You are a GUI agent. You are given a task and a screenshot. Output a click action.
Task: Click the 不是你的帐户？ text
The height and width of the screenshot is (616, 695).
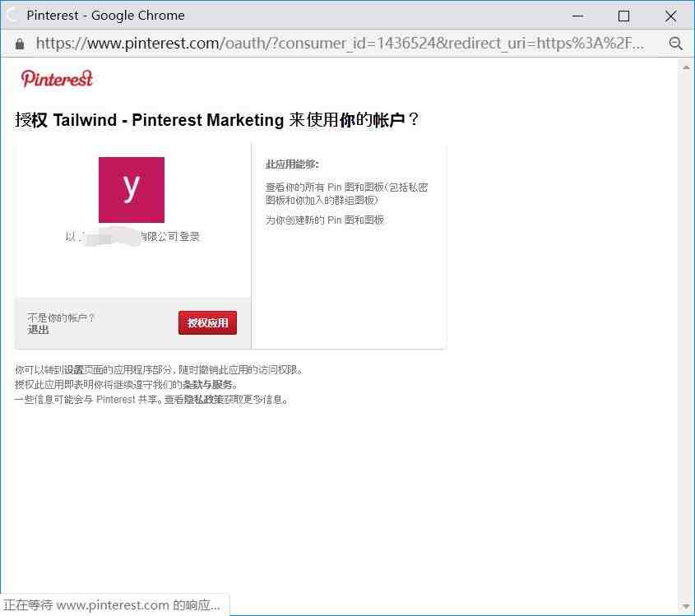[x=61, y=317]
